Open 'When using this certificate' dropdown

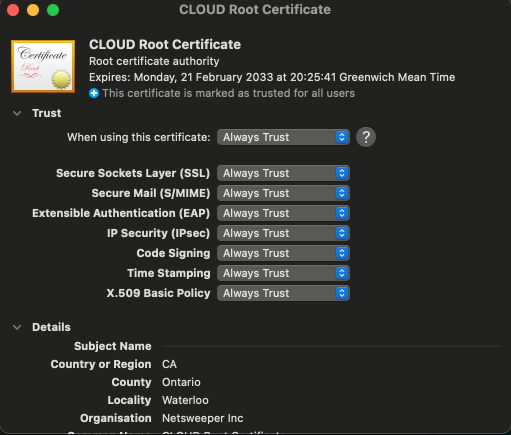(x=283, y=137)
